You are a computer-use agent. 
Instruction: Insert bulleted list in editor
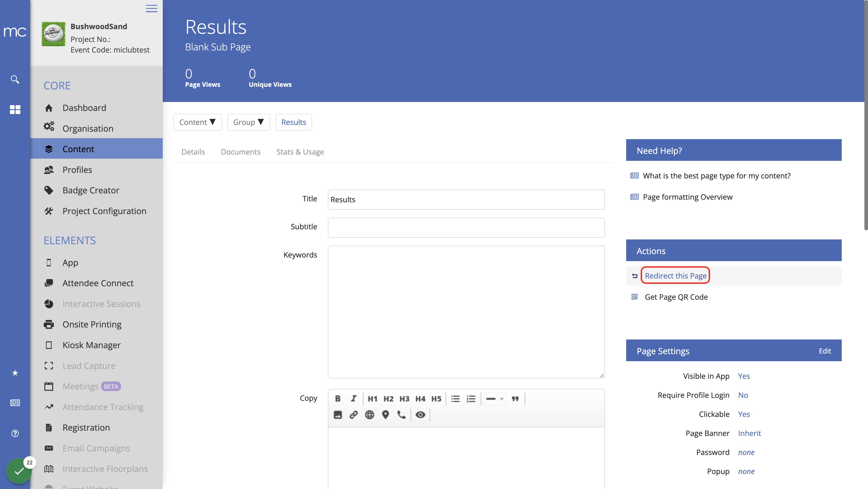click(x=455, y=399)
